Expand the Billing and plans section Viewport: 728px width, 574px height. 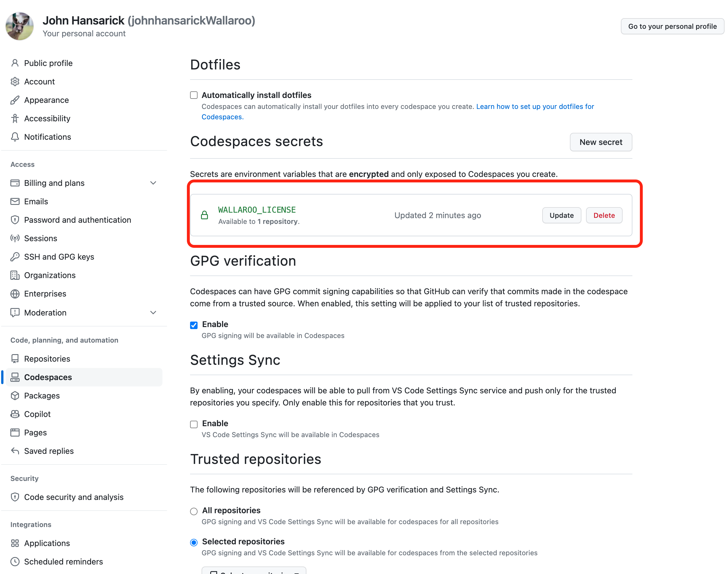point(153,183)
